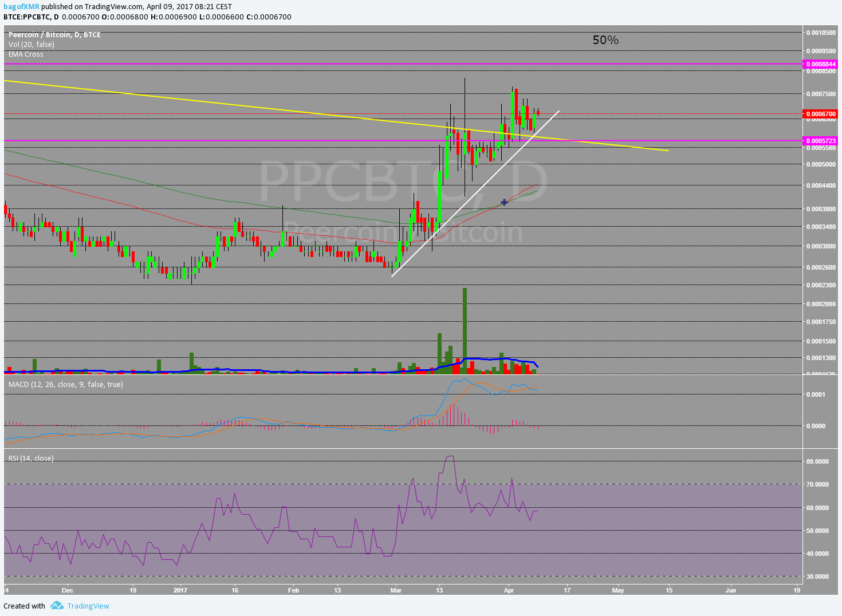Screen dimensions: 842x616
Task: Select the Vol (20, false) indicator label
Action: point(32,45)
